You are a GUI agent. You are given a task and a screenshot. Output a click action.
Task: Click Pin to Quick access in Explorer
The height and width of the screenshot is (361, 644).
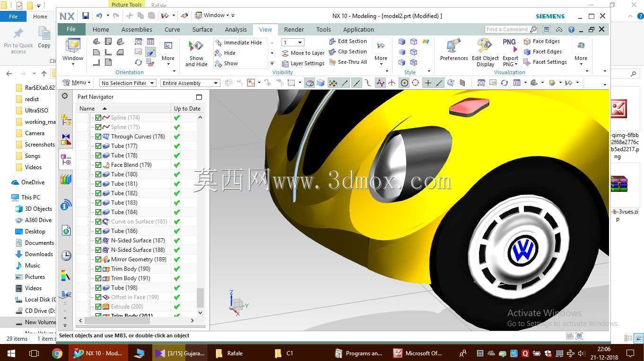click(x=18, y=41)
